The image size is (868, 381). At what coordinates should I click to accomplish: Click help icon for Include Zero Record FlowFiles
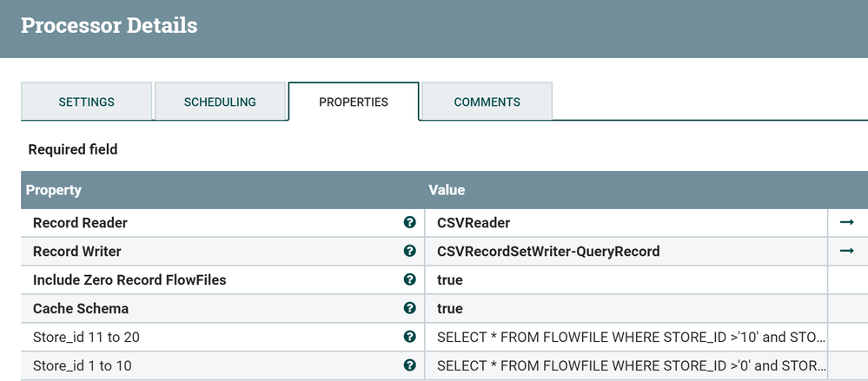410,280
